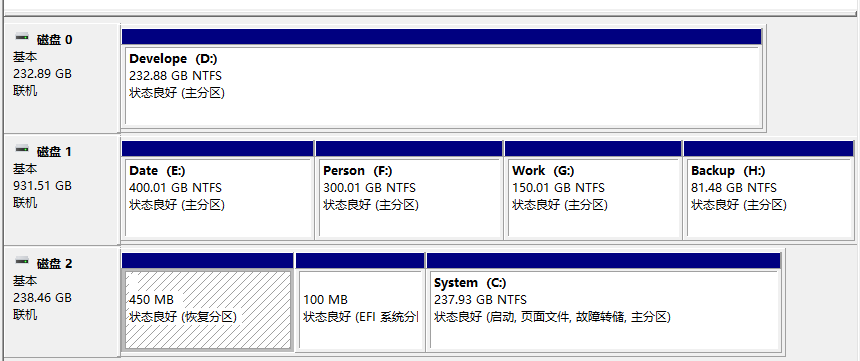The height and width of the screenshot is (361, 860).
Task: Click the 150.01 GB NTFS text
Action: point(558,188)
